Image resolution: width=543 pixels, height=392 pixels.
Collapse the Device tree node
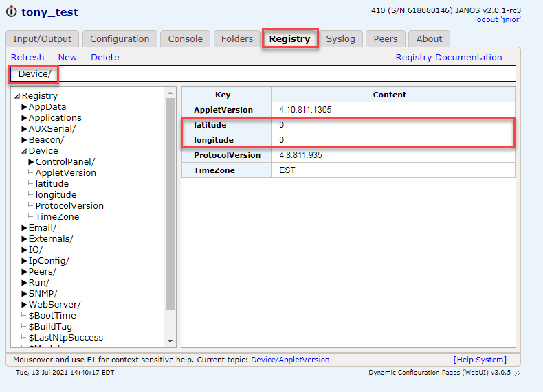pyautogui.click(x=24, y=151)
